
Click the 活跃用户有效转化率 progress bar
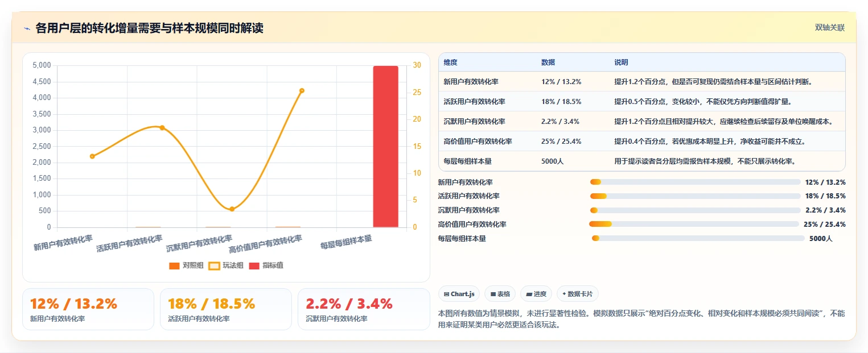coord(696,196)
